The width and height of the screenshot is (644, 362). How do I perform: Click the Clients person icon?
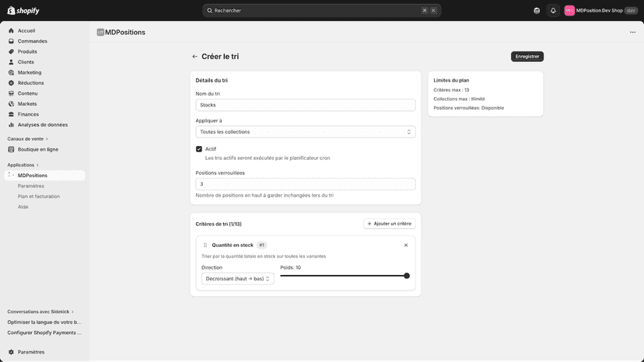pyautogui.click(x=11, y=62)
